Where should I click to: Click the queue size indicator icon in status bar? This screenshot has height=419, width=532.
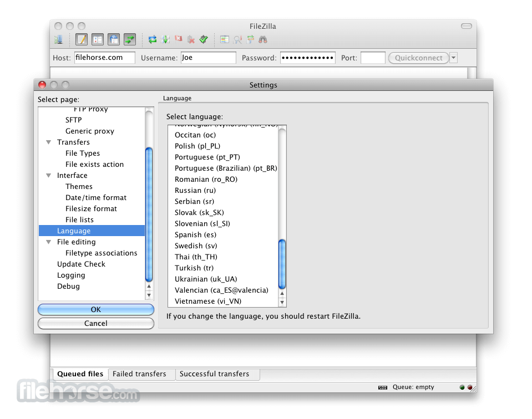pyautogui.click(x=383, y=387)
